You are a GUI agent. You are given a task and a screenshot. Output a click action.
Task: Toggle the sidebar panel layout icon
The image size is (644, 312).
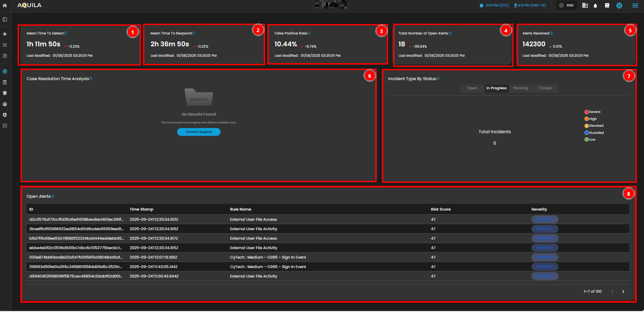tap(5, 19)
